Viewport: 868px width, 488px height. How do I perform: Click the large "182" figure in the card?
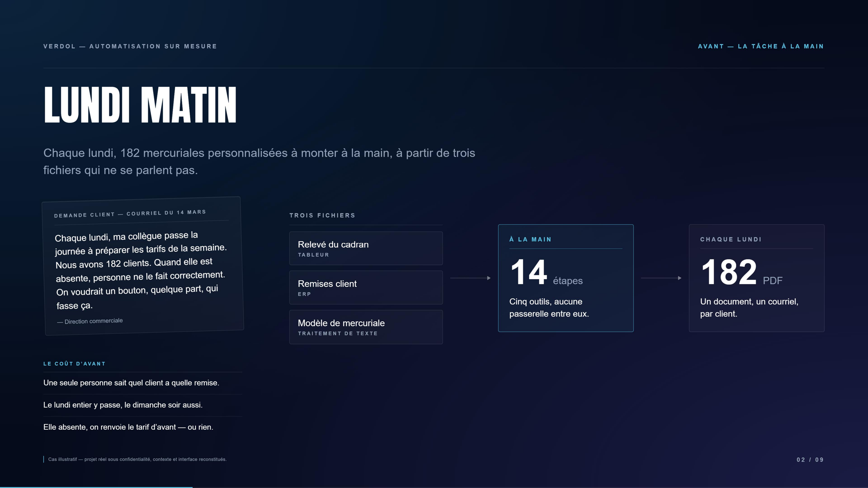[x=729, y=272]
